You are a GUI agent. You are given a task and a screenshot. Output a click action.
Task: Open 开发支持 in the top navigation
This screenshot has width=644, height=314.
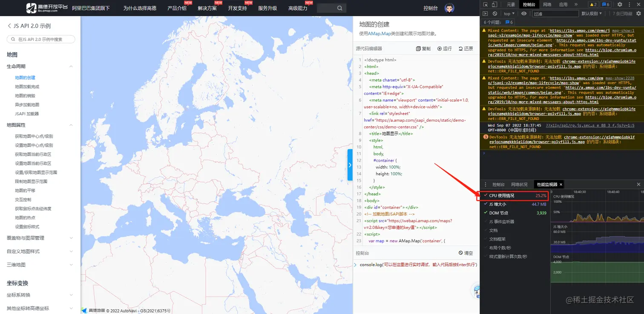(x=237, y=8)
